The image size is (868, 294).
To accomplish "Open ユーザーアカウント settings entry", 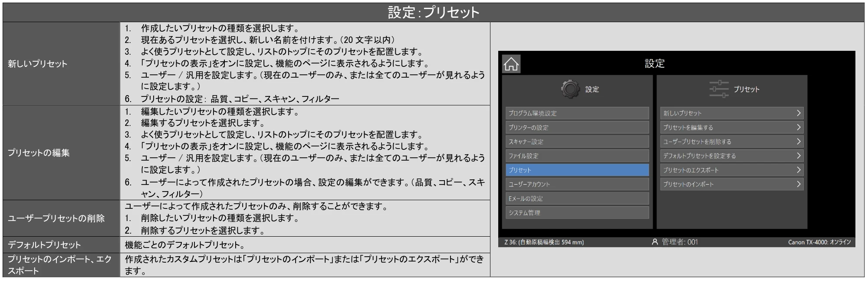I will [577, 184].
